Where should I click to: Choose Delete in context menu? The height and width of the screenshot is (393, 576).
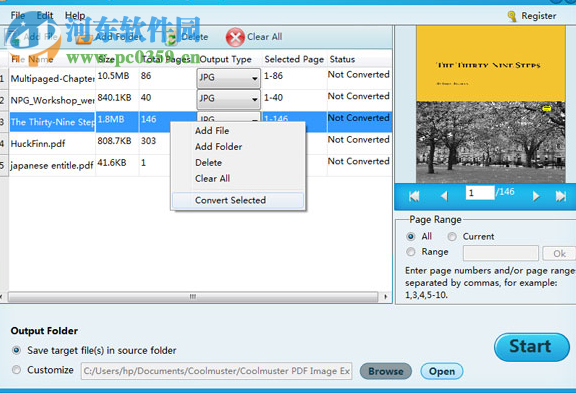tap(208, 162)
